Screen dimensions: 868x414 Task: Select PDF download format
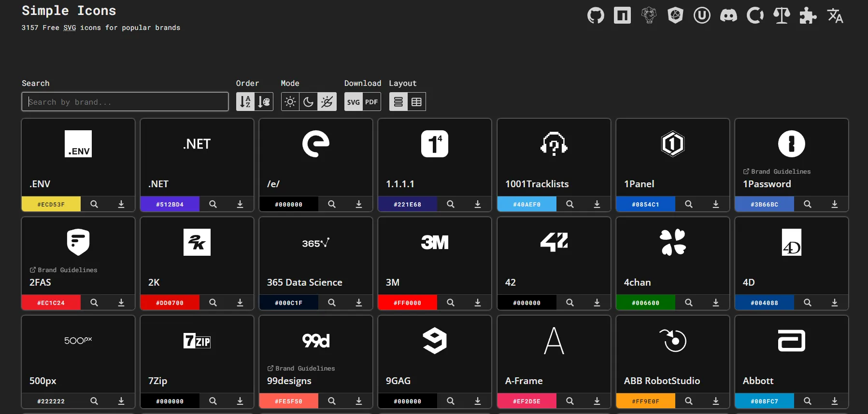coord(371,102)
